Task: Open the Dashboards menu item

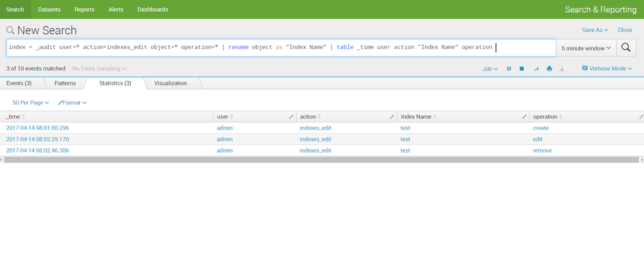Action: pos(153,10)
